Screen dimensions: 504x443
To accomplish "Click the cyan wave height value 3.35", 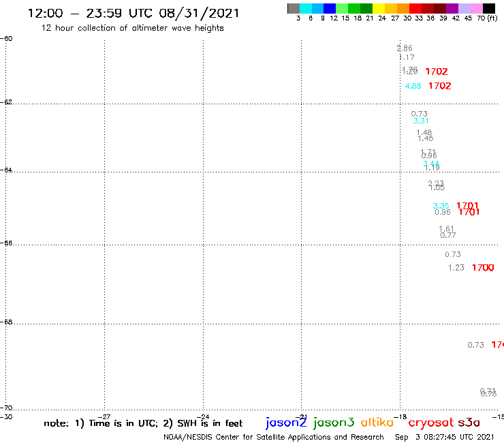I will click(441, 206).
